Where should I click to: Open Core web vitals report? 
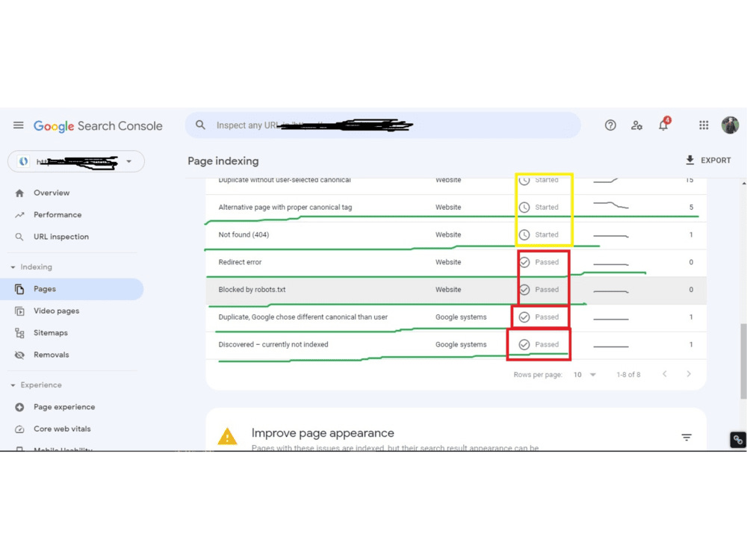(62, 429)
